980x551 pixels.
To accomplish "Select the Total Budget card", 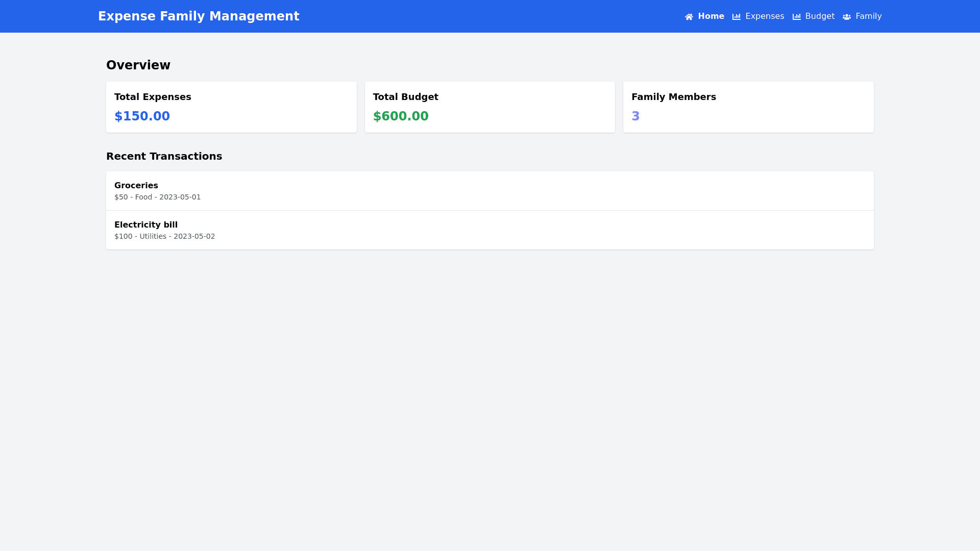I will tap(489, 107).
